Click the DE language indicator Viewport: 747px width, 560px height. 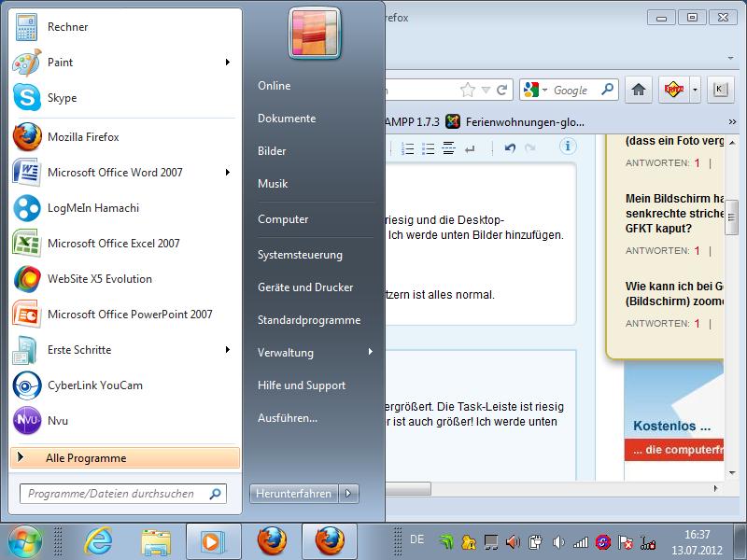tap(416, 539)
